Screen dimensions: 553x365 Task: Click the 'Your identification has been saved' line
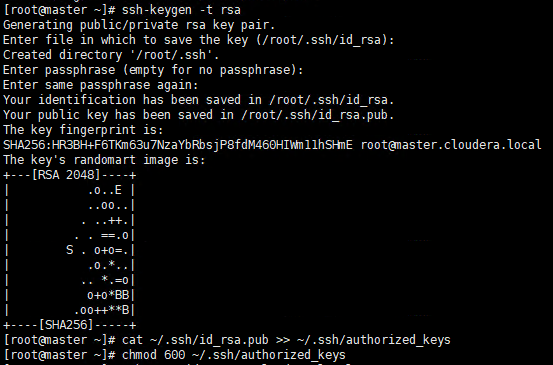[x=199, y=100]
